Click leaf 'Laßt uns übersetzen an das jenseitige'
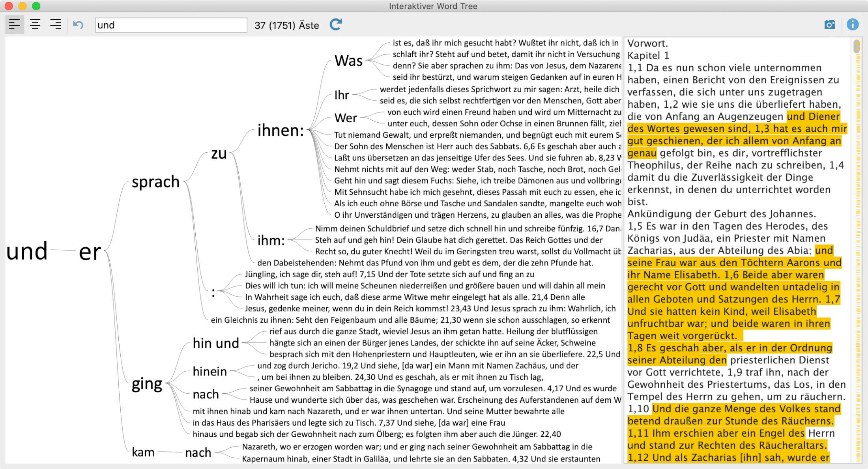 click(x=477, y=158)
